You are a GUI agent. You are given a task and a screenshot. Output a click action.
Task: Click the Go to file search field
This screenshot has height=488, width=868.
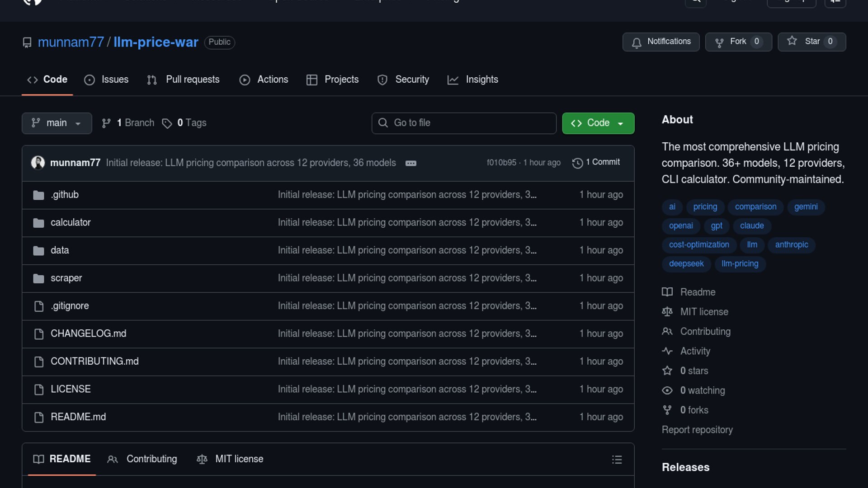464,123
